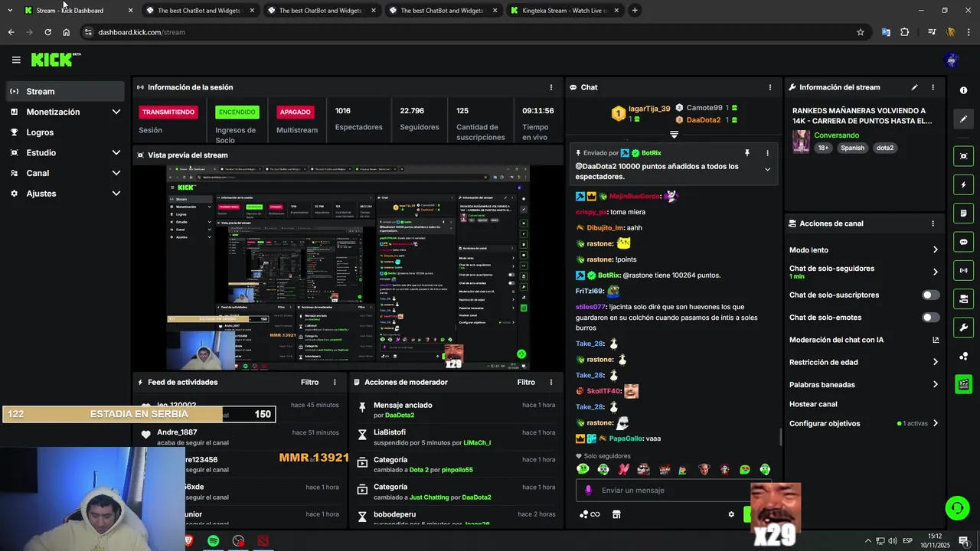Open Chat de solo-seguidores options chevron
The height and width of the screenshot is (551, 980).
click(935, 272)
